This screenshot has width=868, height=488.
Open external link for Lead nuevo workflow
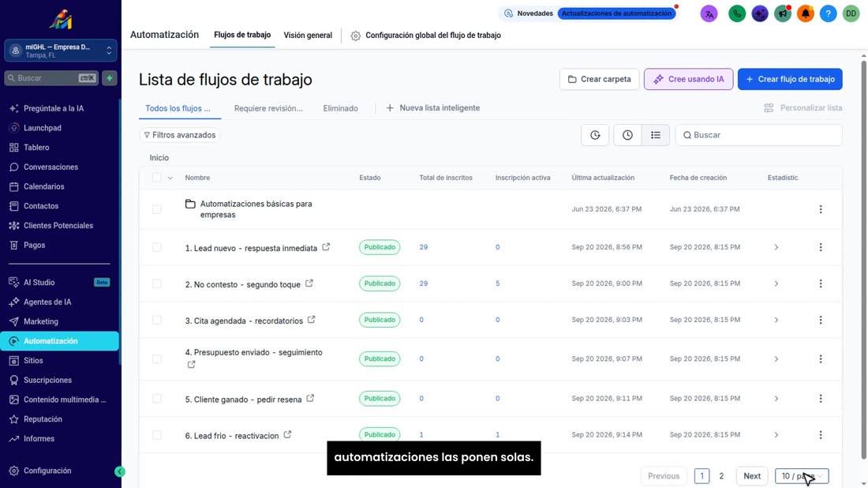[x=326, y=247]
